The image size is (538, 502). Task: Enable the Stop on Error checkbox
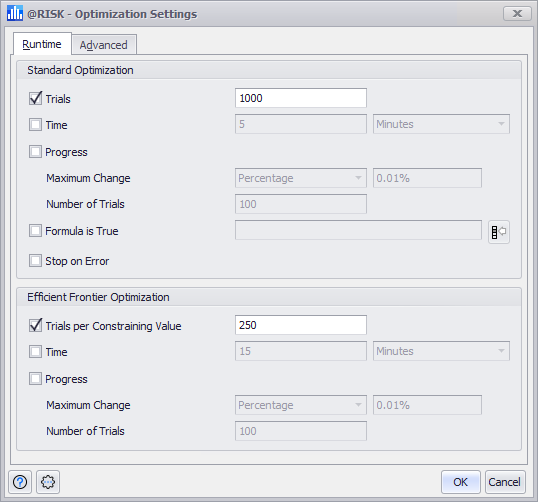point(35,261)
